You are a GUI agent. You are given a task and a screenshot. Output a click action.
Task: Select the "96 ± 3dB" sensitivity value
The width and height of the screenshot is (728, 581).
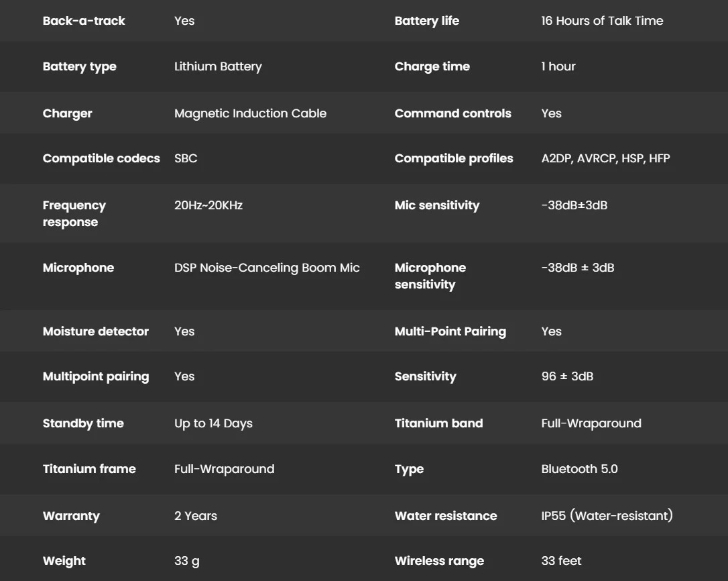click(x=567, y=376)
